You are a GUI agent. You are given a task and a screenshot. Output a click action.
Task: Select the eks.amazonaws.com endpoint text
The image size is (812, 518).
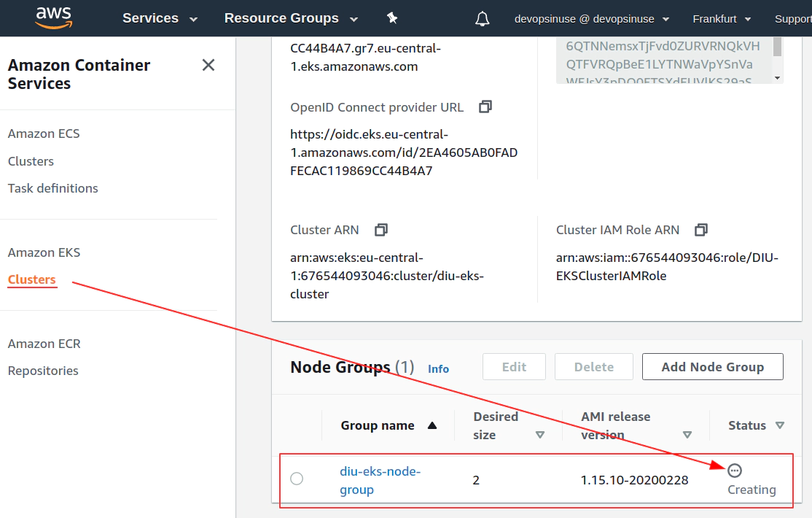(x=366, y=58)
